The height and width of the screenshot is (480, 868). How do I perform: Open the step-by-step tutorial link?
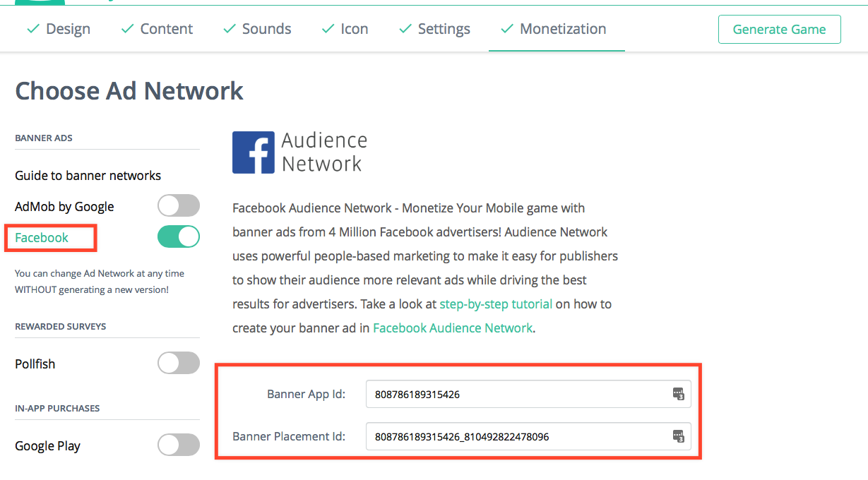[496, 304]
